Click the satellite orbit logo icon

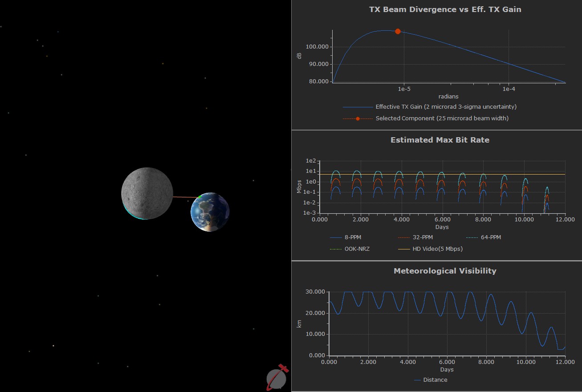tap(277, 378)
